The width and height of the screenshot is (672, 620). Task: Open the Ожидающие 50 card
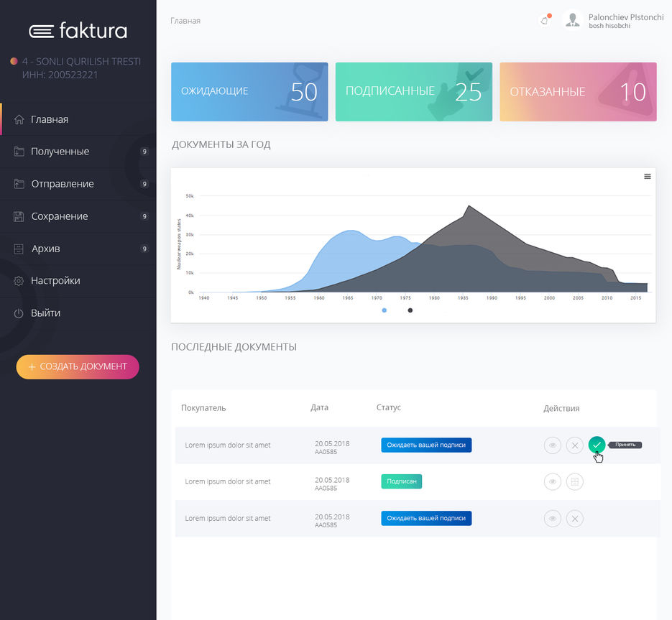pyautogui.click(x=249, y=92)
